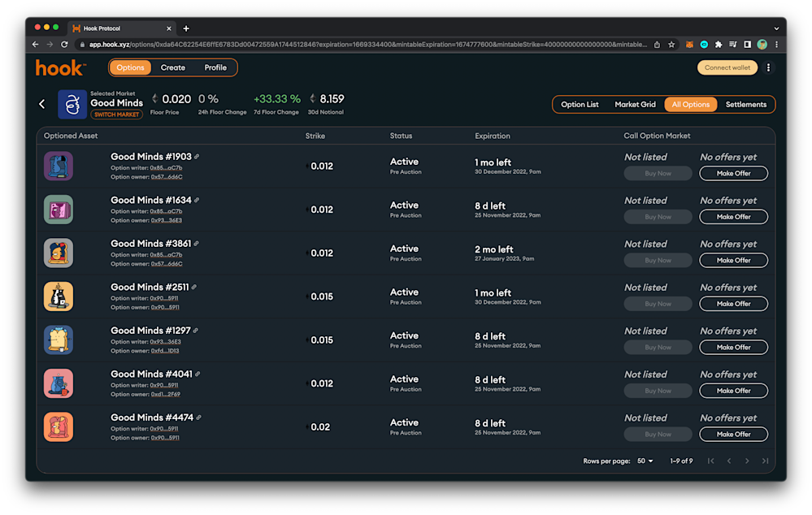
Task: Click the hook logo
Action: [61, 67]
